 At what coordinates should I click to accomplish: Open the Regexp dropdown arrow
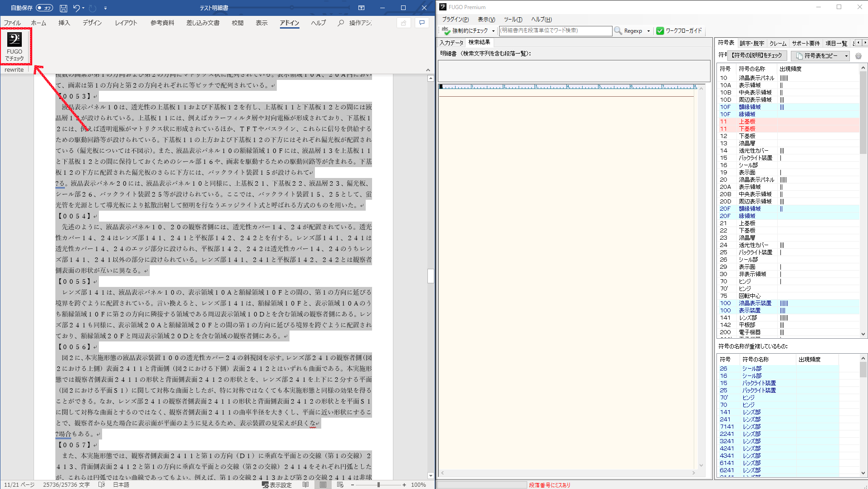coord(648,31)
